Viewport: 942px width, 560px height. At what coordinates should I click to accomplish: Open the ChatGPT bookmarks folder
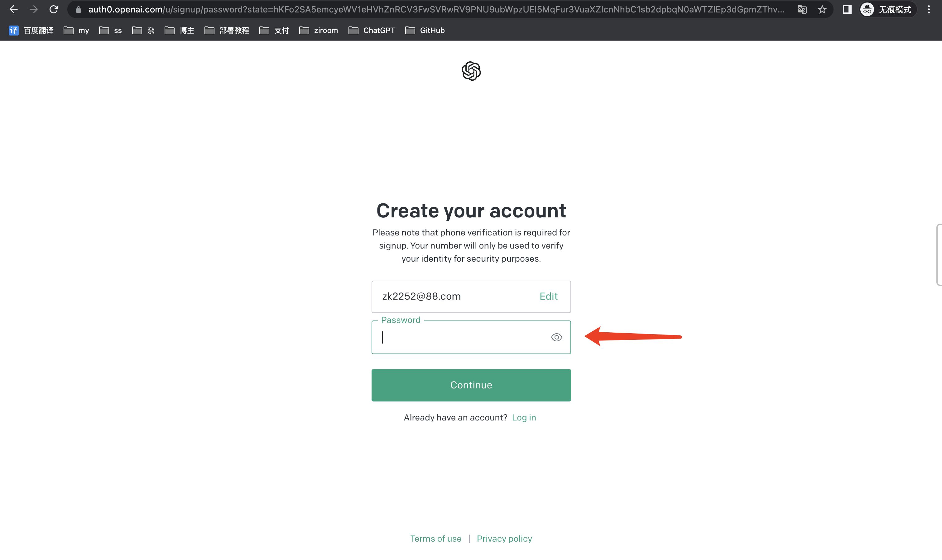point(372,31)
